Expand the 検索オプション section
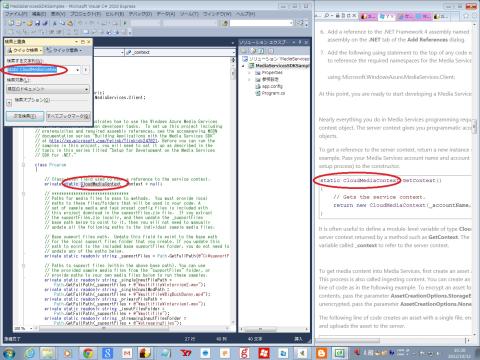This screenshot has height=360, width=480. pyautogui.click(x=9, y=103)
